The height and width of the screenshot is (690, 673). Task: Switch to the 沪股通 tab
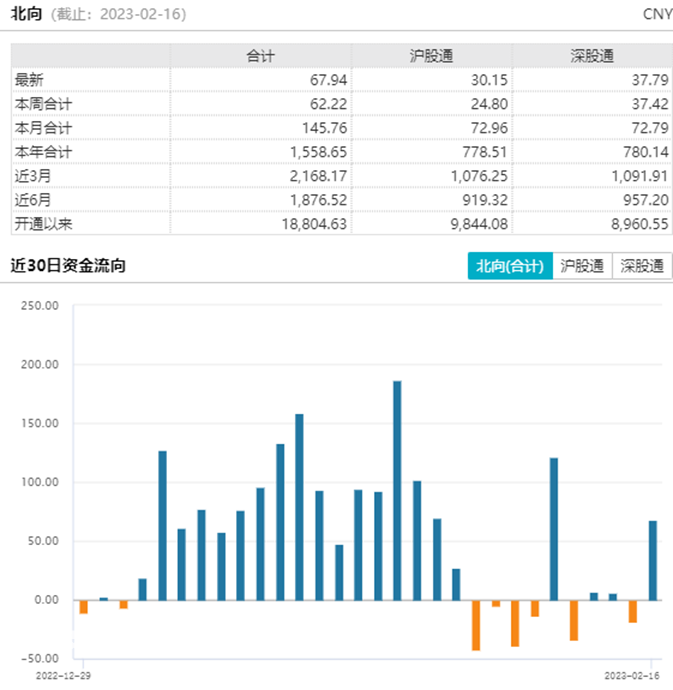pyautogui.click(x=582, y=266)
